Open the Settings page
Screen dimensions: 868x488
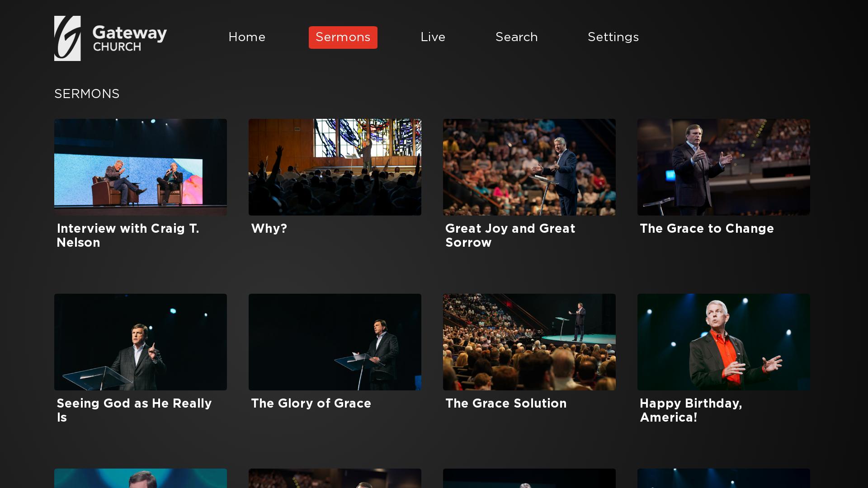[613, 38]
